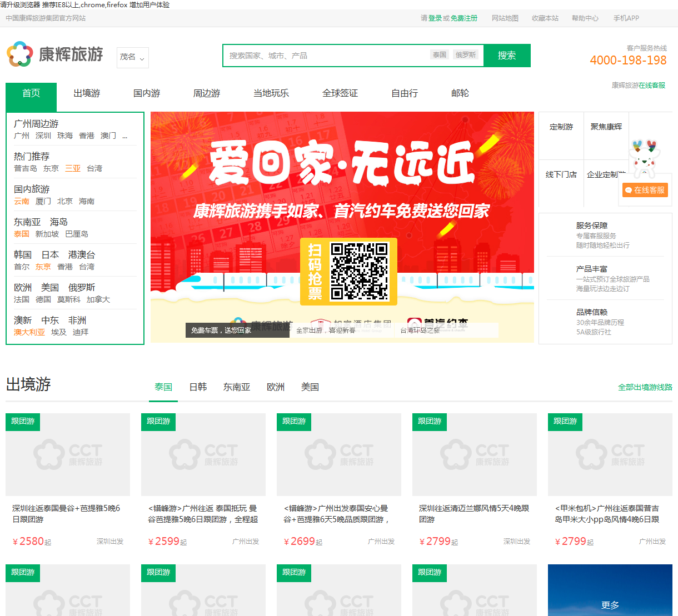Image resolution: width=678 pixels, height=616 pixels.
Task: Open <错峰游>广州往返 泰国抵玩 tour title
Action: point(203,514)
